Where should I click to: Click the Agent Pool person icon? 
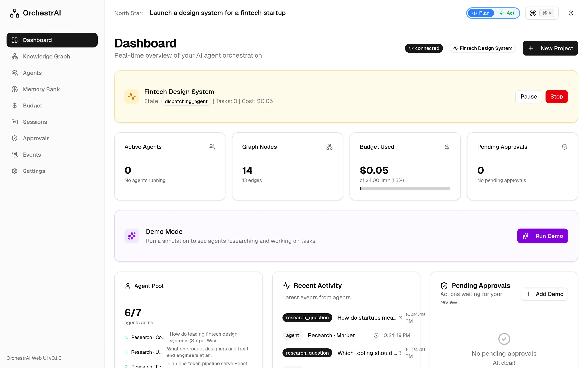pyautogui.click(x=128, y=286)
